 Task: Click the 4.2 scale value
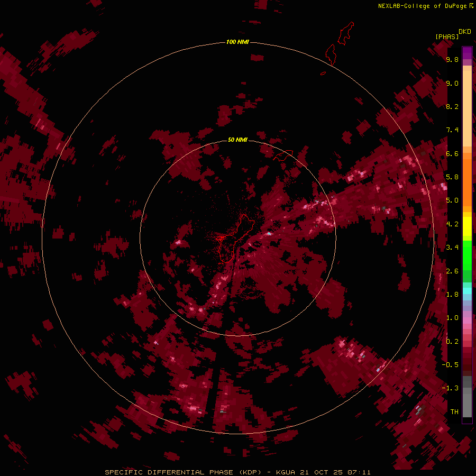452,224
